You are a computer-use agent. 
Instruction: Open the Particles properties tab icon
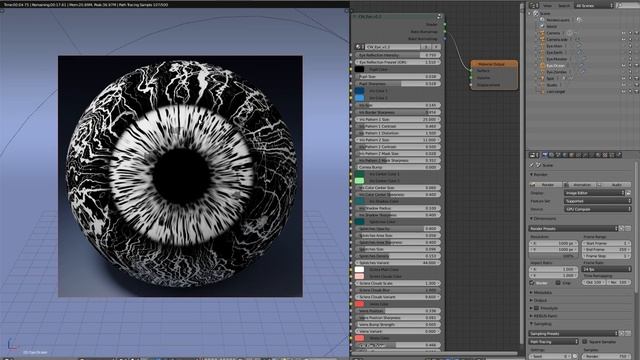tap(611, 155)
